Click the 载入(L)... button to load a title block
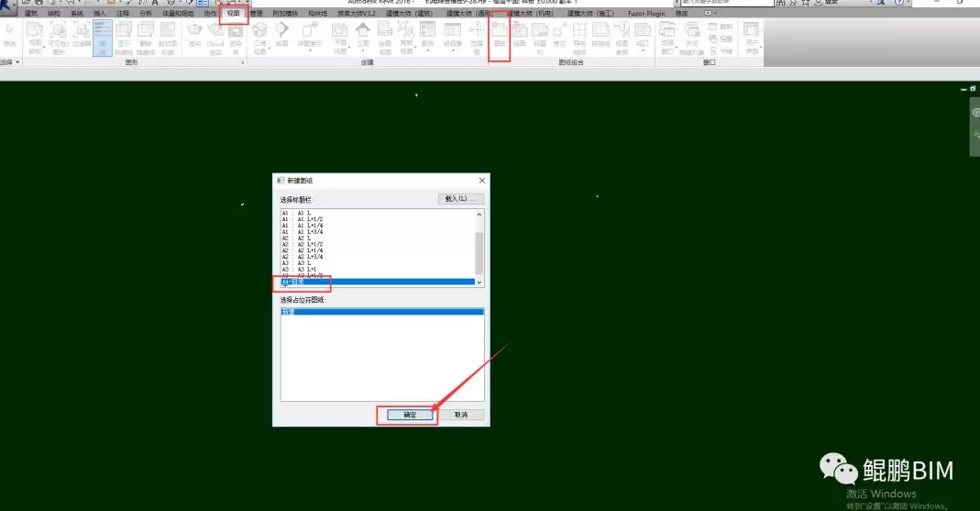980x511 pixels. pos(461,199)
